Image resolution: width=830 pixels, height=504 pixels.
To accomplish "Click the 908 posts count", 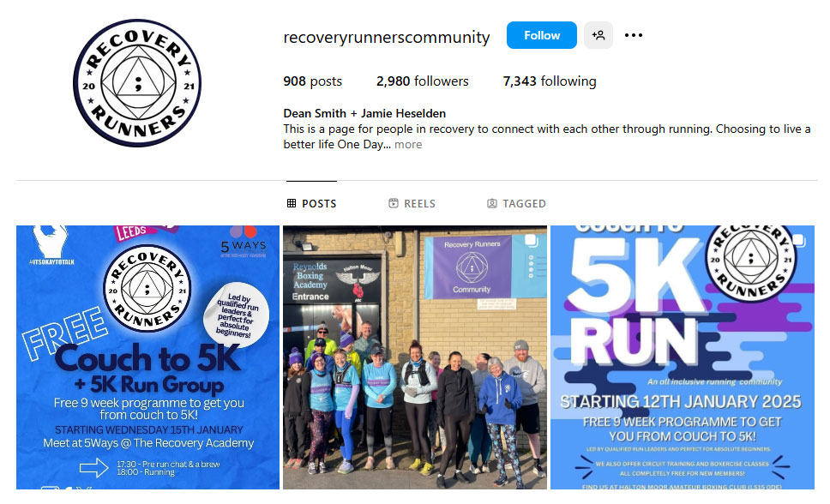I will tap(312, 81).
